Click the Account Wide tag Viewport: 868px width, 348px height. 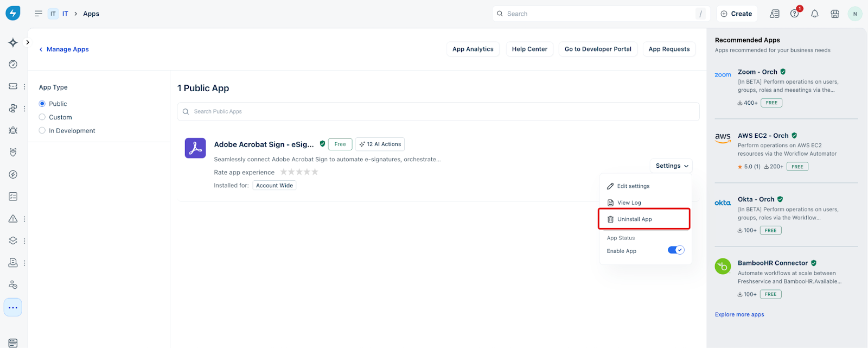[x=275, y=185]
